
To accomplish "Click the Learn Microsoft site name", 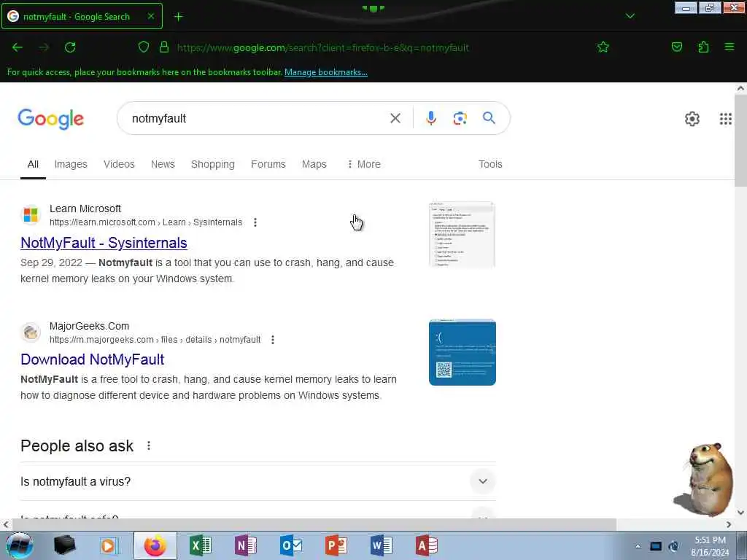I will coord(85,209).
